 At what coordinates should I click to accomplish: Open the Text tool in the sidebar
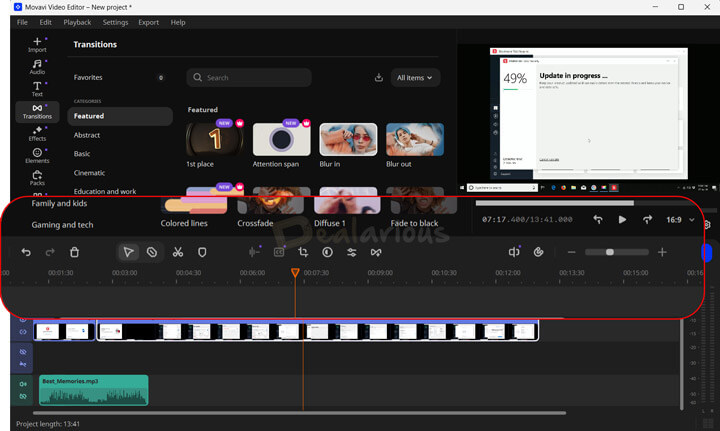click(x=37, y=88)
